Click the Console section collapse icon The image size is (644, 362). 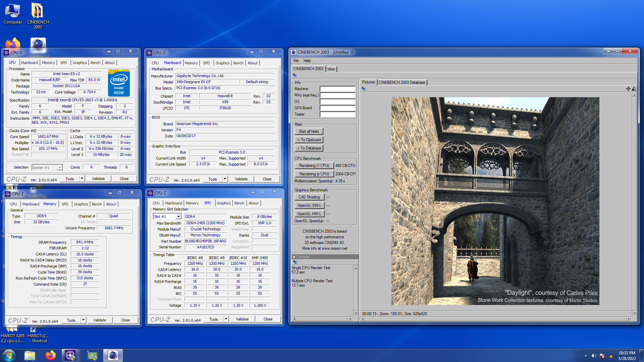294,257
